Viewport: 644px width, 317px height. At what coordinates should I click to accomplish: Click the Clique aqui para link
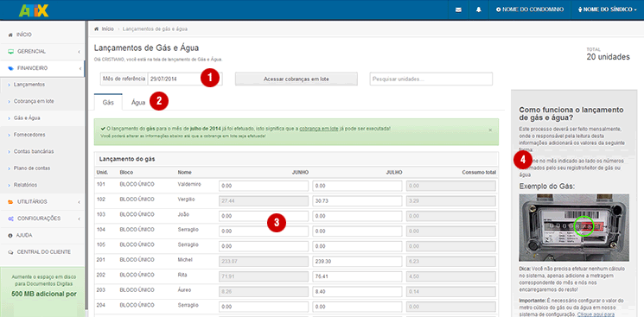[596, 314]
